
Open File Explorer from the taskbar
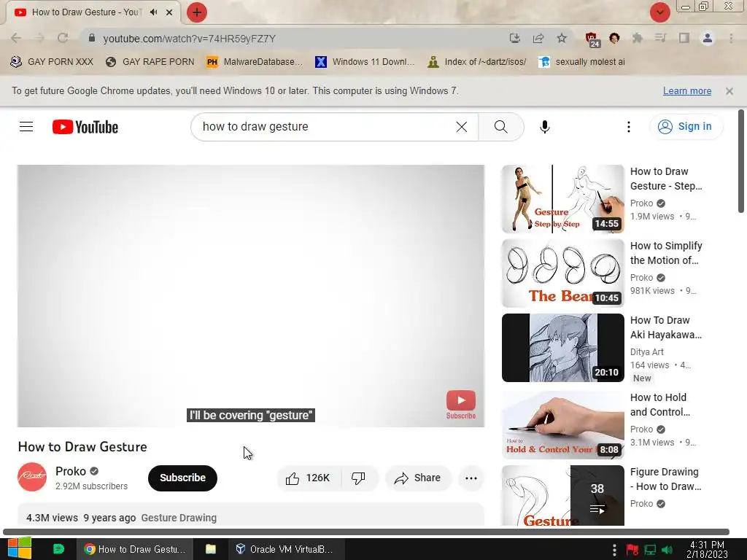click(211, 549)
